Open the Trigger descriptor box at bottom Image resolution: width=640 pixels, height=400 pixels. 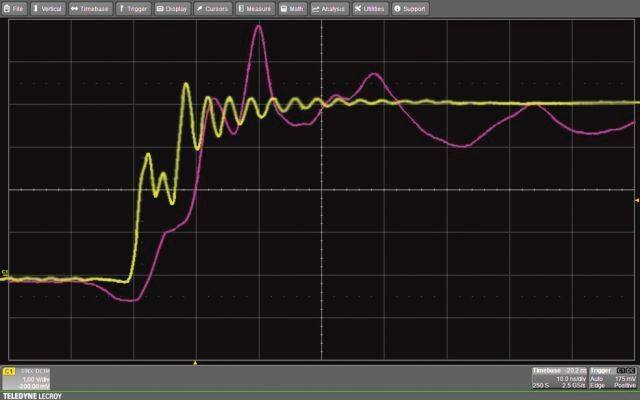tap(613, 378)
